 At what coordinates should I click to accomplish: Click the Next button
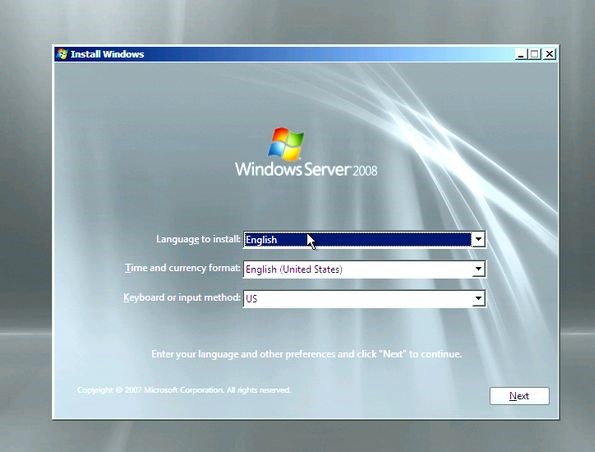(519, 396)
